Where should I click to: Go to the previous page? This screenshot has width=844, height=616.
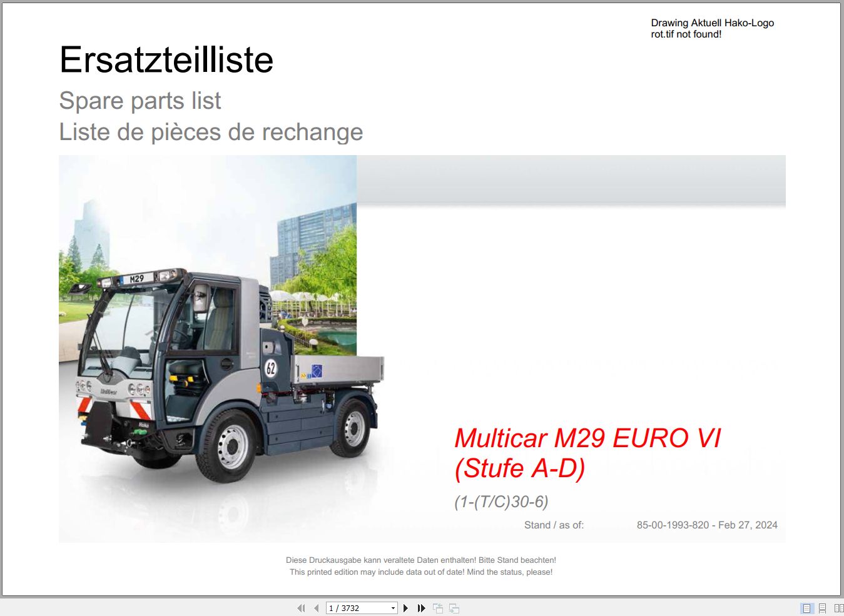(x=316, y=607)
